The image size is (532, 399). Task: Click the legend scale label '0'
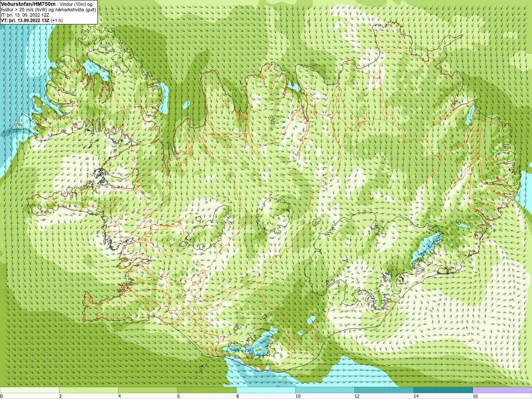(1, 396)
